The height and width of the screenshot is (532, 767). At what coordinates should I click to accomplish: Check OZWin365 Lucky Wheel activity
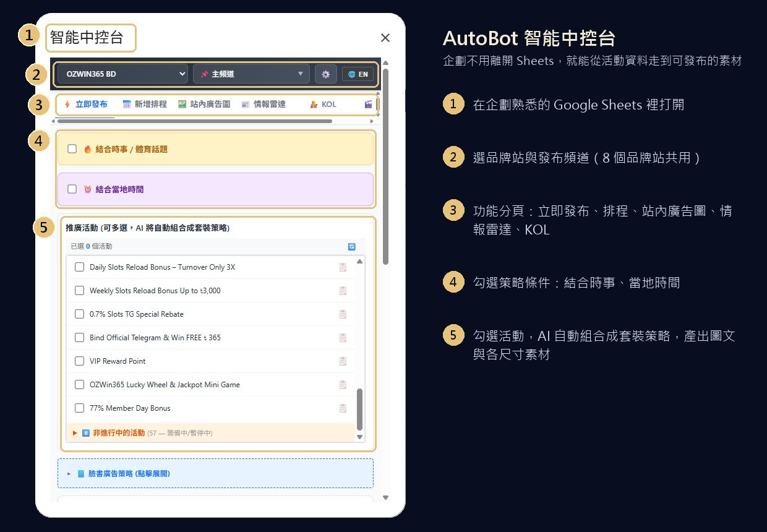(x=79, y=385)
